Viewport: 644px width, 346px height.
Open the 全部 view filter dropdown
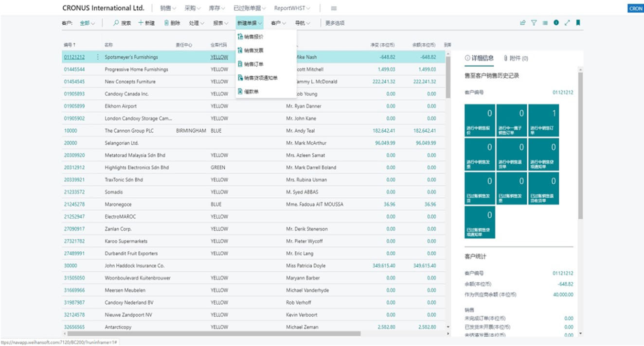coord(88,23)
